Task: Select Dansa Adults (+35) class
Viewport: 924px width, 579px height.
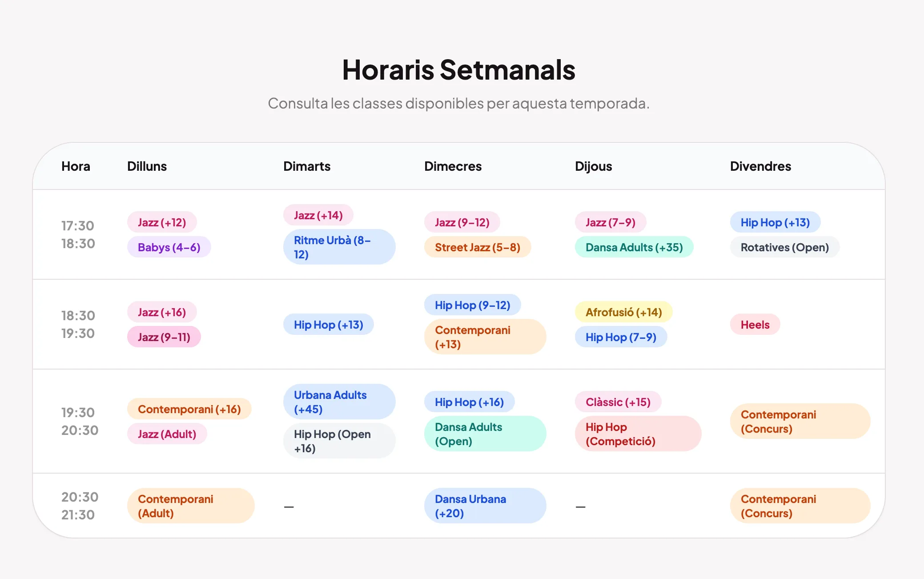Action: click(x=634, y=247)
